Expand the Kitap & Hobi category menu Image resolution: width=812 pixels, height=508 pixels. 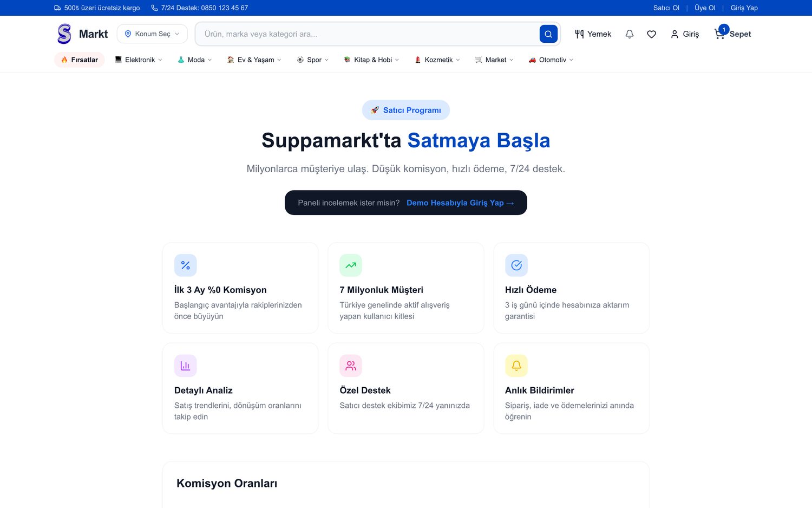(x=371, y=60)
